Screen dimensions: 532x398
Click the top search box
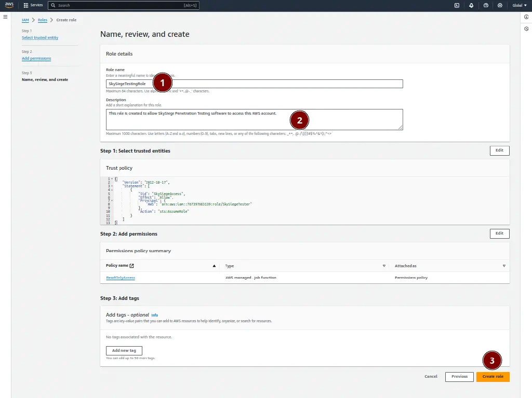[124, 5]
